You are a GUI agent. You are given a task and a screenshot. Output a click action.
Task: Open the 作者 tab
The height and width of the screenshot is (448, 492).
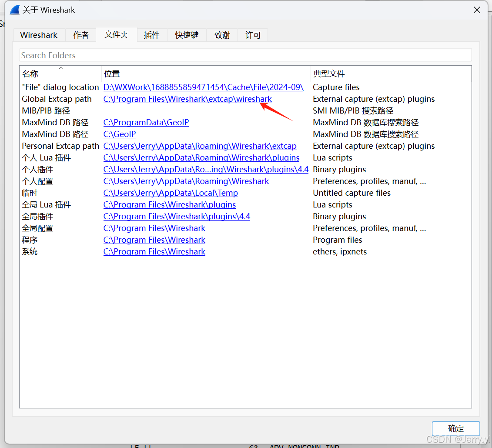(x=81, y=35)
